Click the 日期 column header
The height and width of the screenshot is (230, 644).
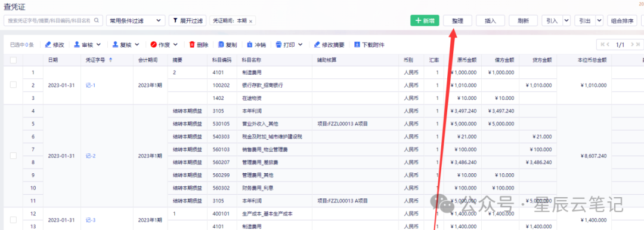pos(52,60)
